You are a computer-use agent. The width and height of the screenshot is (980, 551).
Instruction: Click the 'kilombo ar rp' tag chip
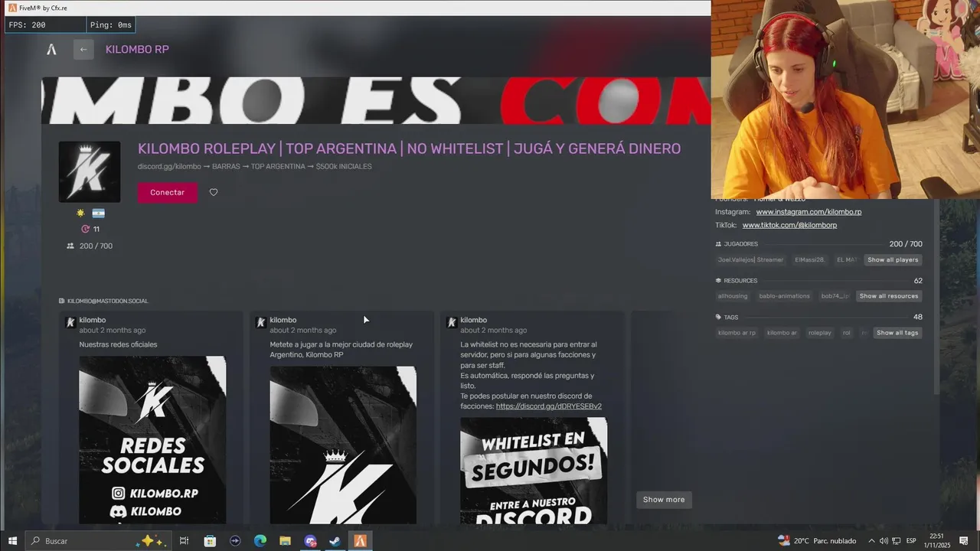737,333
